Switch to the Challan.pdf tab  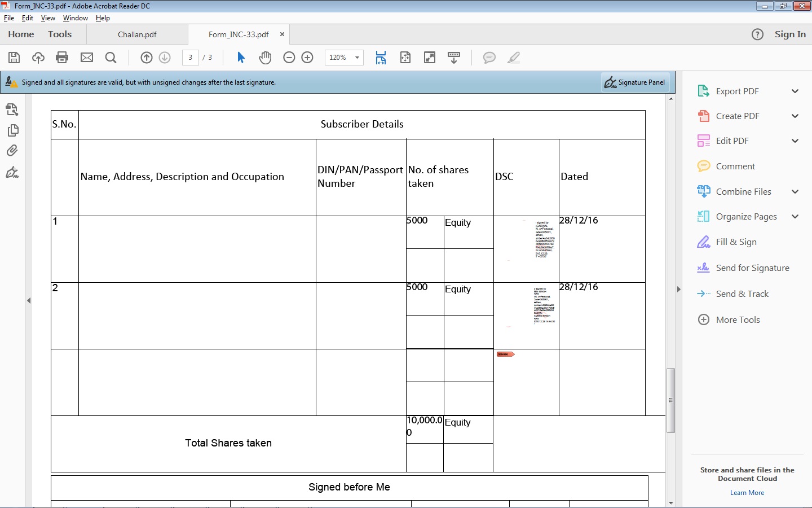point(137,34)
